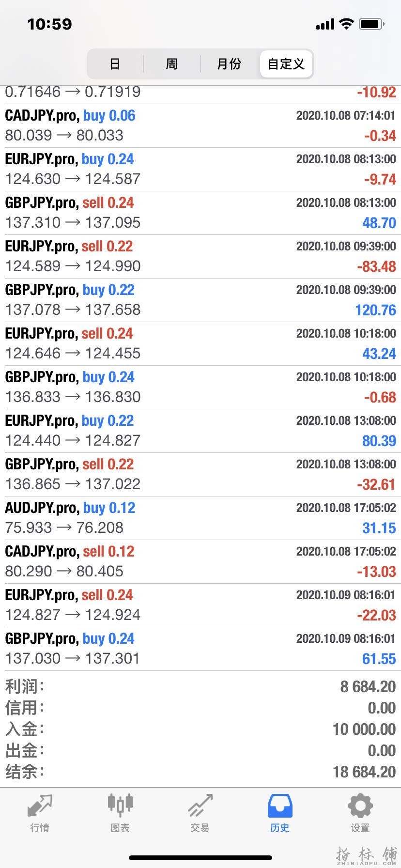The width and height of the screenshot is (401, 868).
Task: Tap the 10:59 clock in status bar
Action: coord(49,24)
